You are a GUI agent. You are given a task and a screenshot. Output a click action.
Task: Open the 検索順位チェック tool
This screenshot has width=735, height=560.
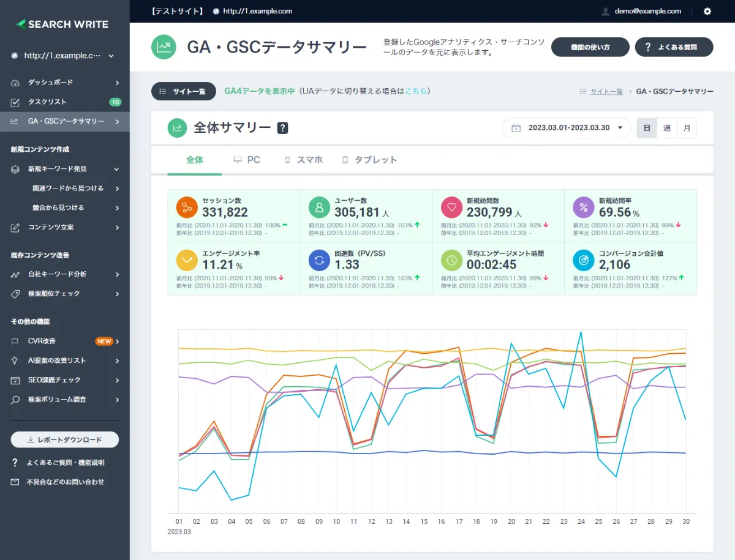click(x=52, y=293)
